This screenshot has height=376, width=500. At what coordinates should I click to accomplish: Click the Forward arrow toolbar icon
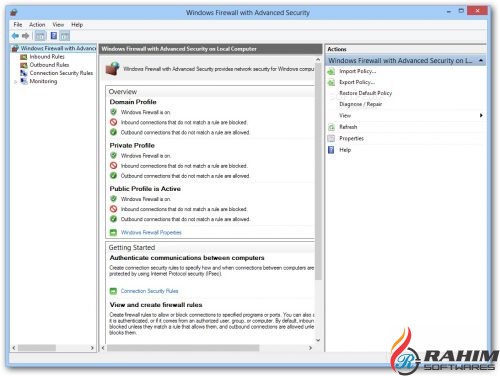26,36
